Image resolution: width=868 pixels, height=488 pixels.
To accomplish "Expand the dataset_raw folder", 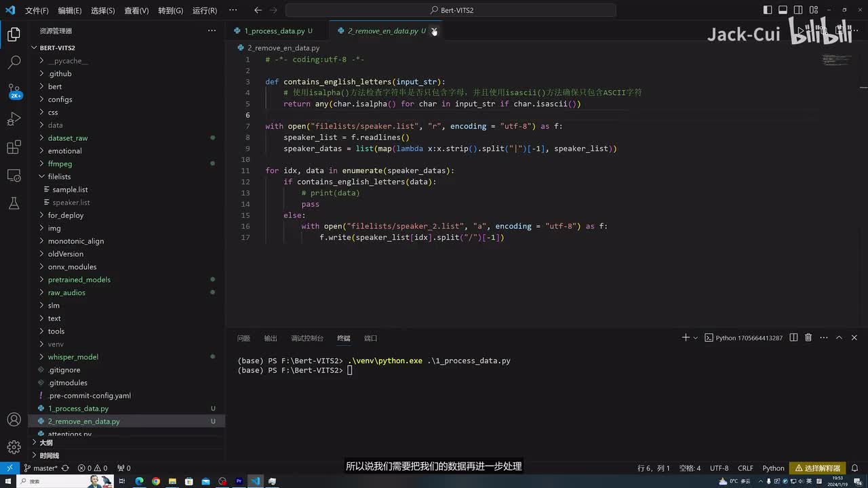I will (x=67, y=138).
